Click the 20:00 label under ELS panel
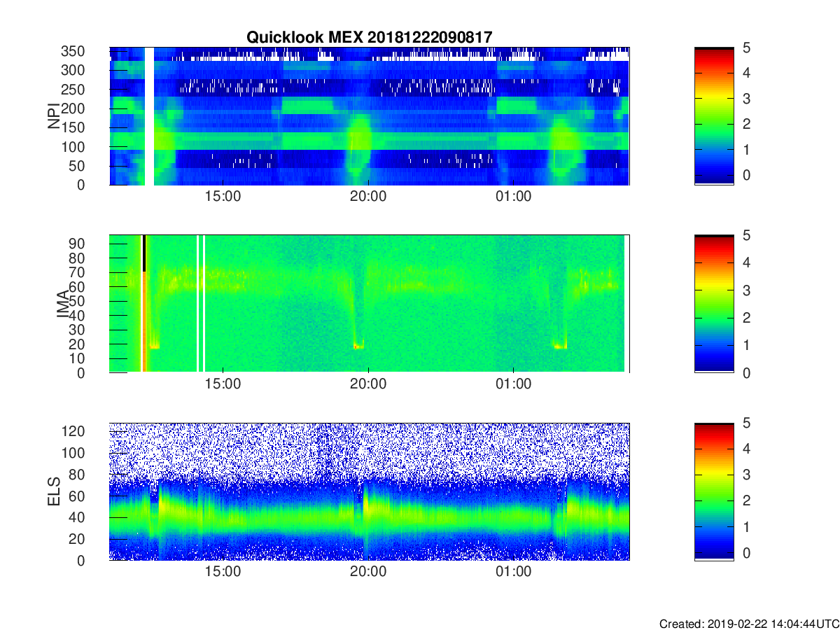 [368, 572]
